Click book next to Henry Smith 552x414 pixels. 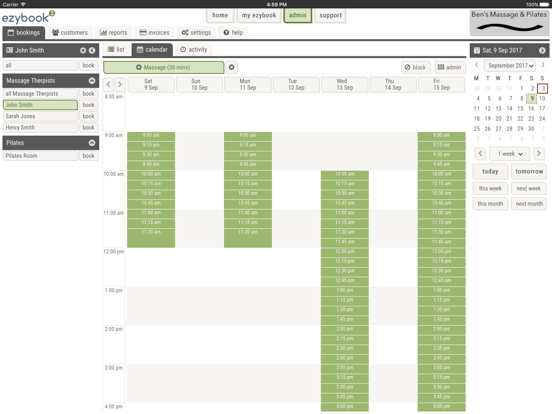click(x=88, y=127)
